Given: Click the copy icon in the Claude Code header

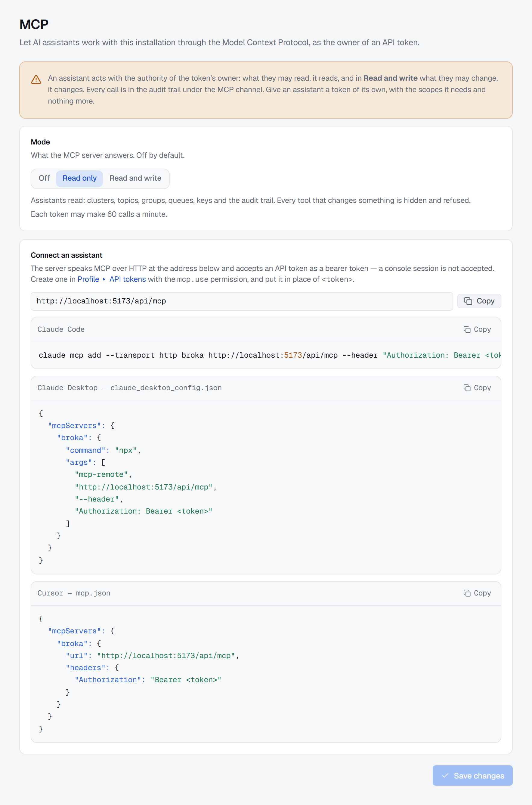Looking at the screenshot, I should (467, 330).
